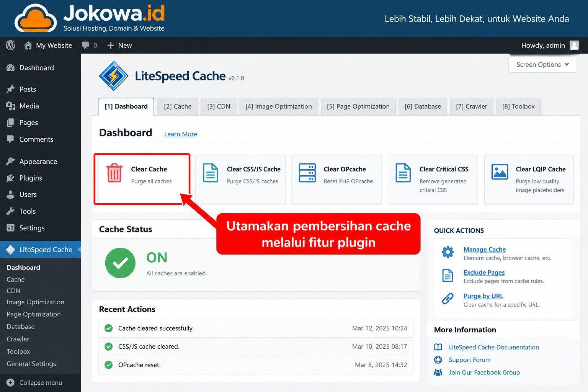Screen dimensions: 588x392
Task: Click the home icon beside My Website
Action: click(x=28, y=46)
